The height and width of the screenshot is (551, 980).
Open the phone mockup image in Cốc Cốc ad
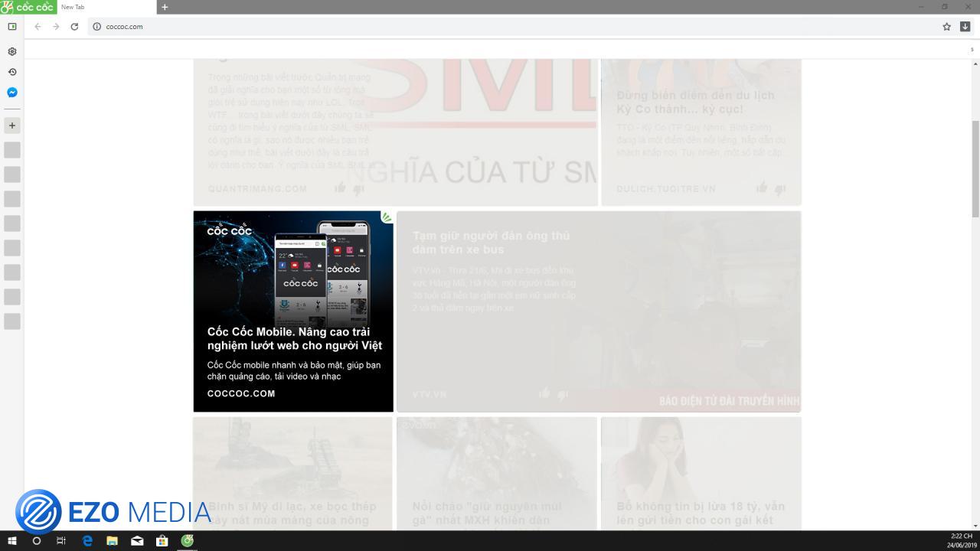pyautogui.click(x=322, y=274)
